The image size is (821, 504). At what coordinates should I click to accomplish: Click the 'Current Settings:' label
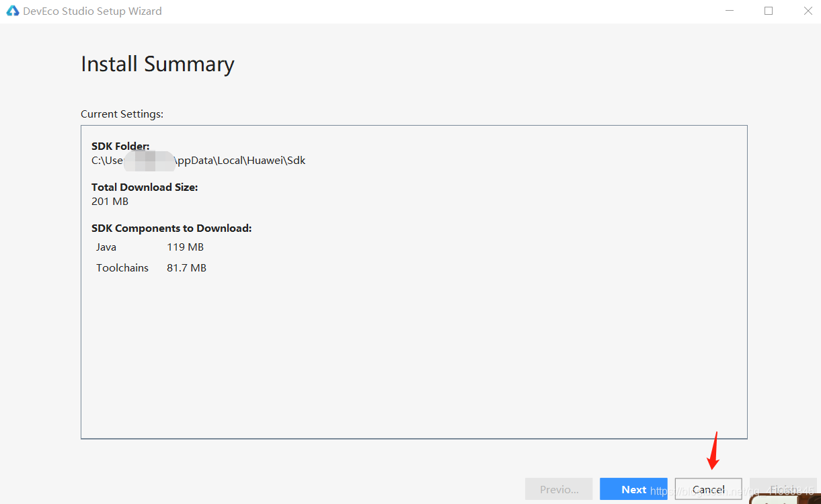pos(122,114)
